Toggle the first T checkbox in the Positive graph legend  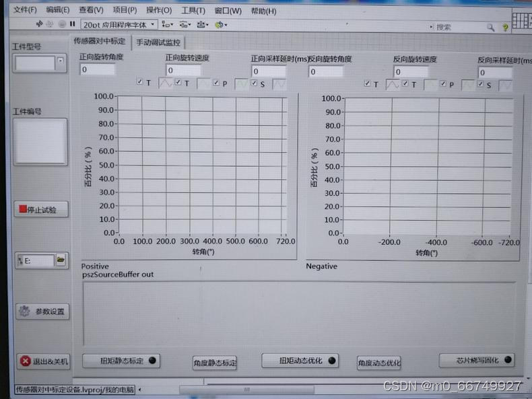(140, 81)
